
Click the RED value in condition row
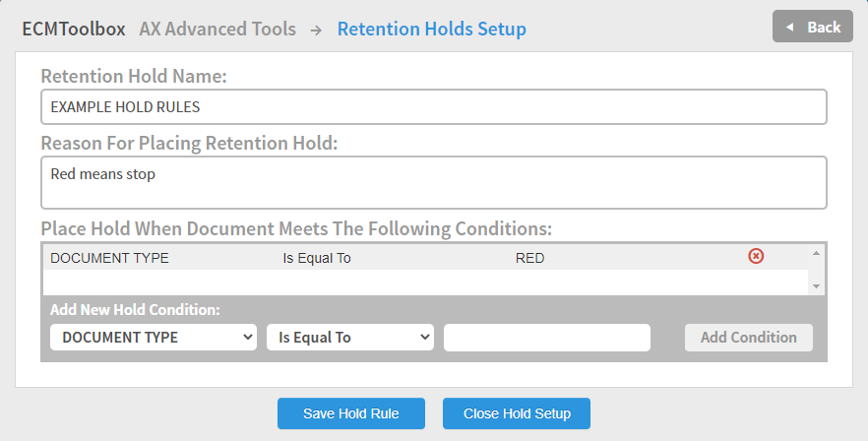[x=529, y=258]
